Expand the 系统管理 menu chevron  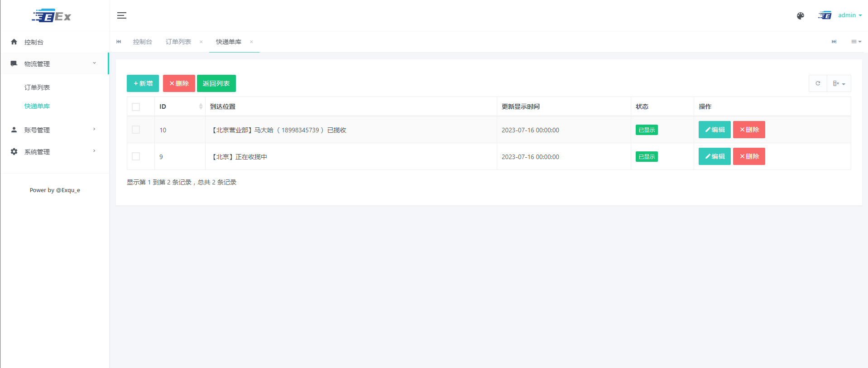pos(94,151)
